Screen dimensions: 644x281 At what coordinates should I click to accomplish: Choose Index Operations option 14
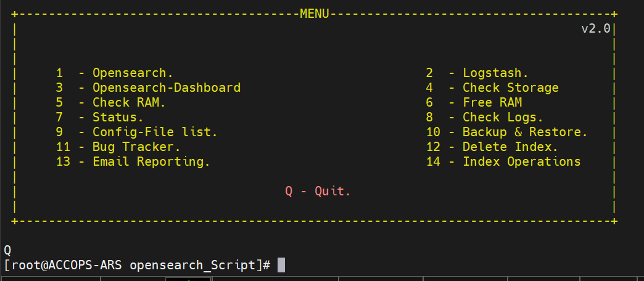(503, 161)
